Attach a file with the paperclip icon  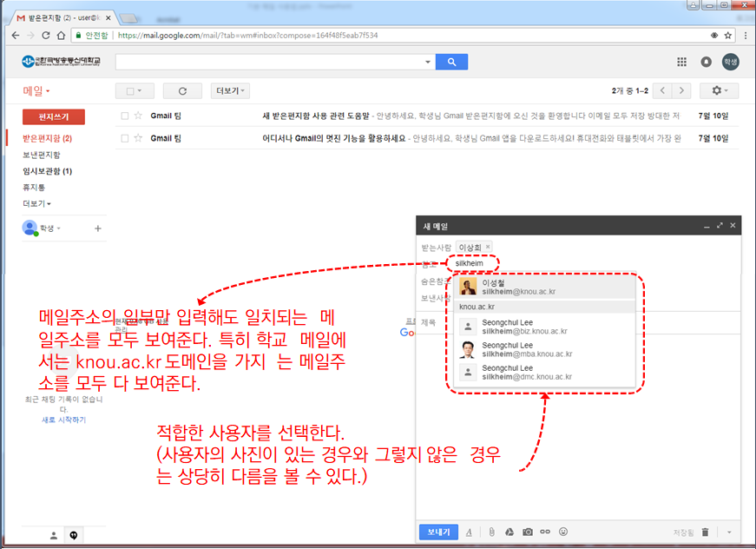click(491, 532)
